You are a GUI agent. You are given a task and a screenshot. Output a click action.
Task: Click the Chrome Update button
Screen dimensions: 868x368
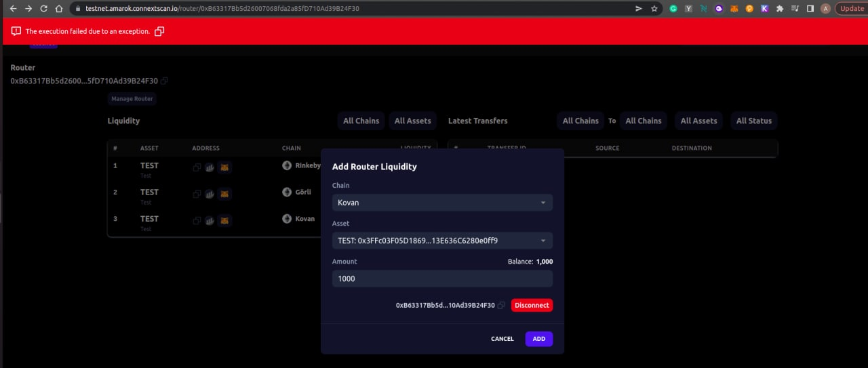(852, 9)
